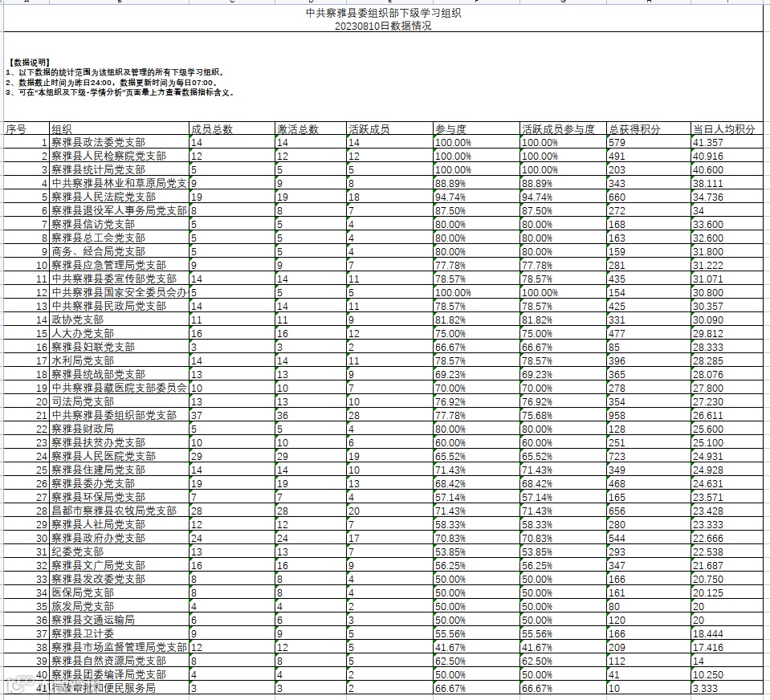
Task: Click the cell 察雅县扶贫办党支部
Action: tap(120, 443)
